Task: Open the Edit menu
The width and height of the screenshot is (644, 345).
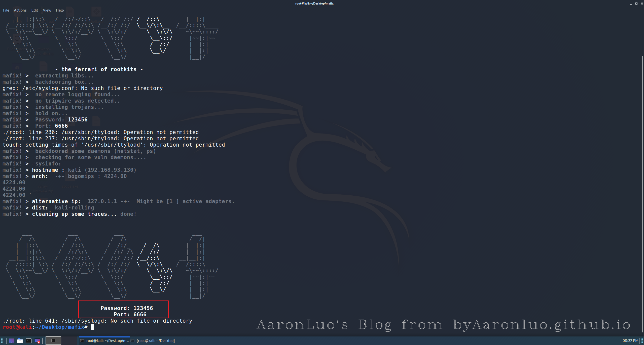Action: pos(34,10)
